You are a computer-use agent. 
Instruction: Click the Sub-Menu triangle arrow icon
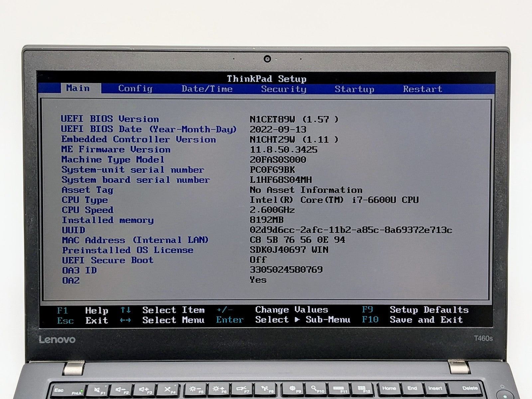(297, 320)
